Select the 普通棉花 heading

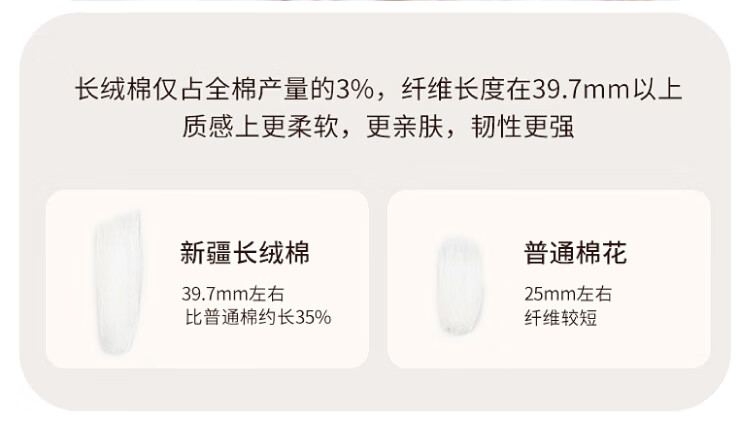click(575, 254)
